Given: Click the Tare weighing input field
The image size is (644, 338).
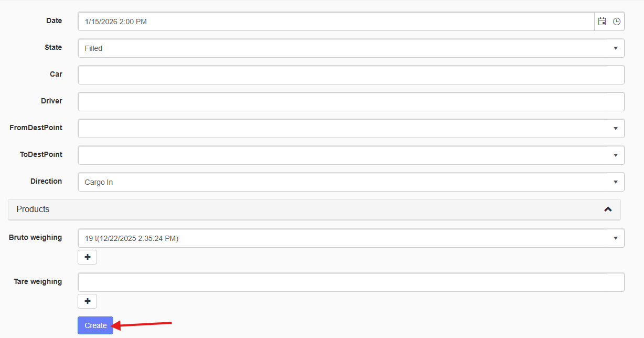Looking at the screenshot, I should 351,282.
